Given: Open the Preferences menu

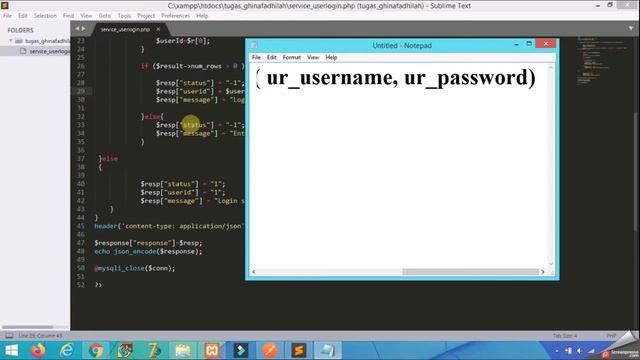Looking at the screenshot, I should click(176, 16).
